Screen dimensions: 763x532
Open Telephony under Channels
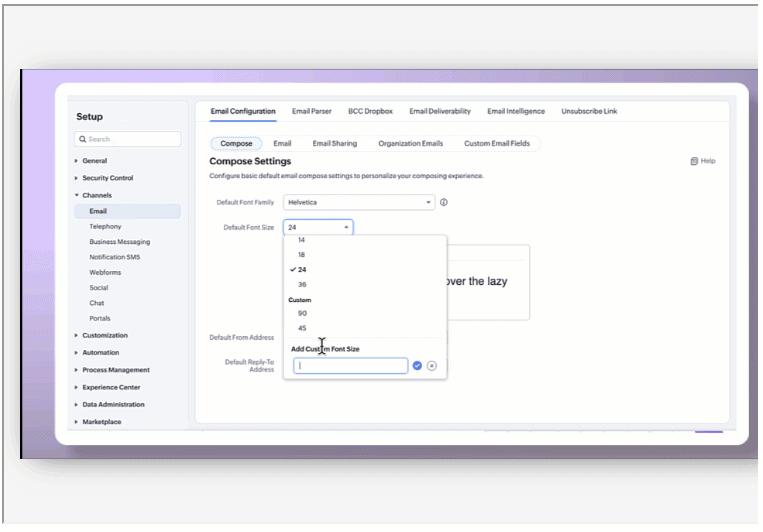click(105, 227)
